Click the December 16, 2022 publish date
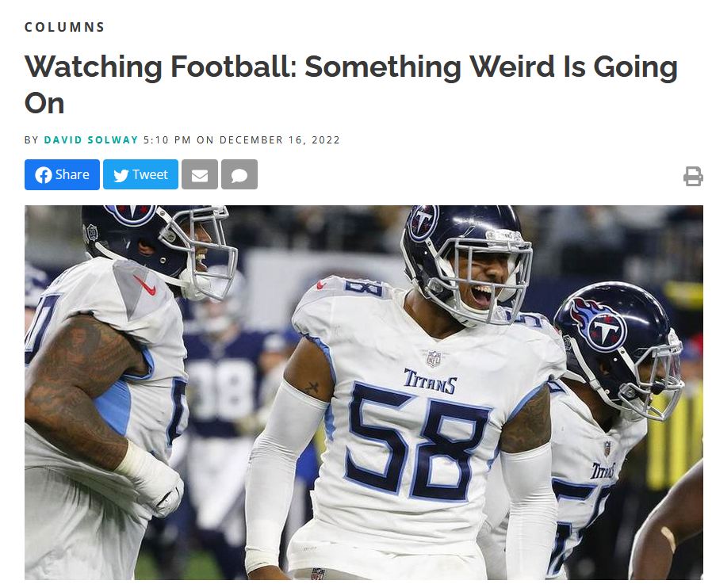The width and height of the screenshot is (712, 588). click(x=280, y=139)
